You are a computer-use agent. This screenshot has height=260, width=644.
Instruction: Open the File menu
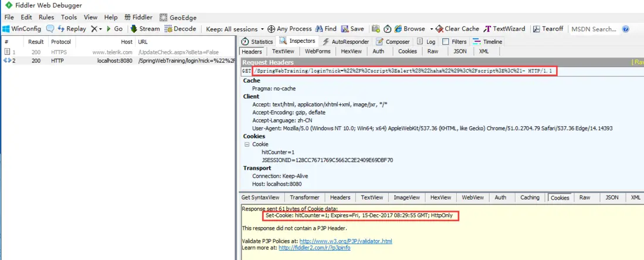pos(9,17)
